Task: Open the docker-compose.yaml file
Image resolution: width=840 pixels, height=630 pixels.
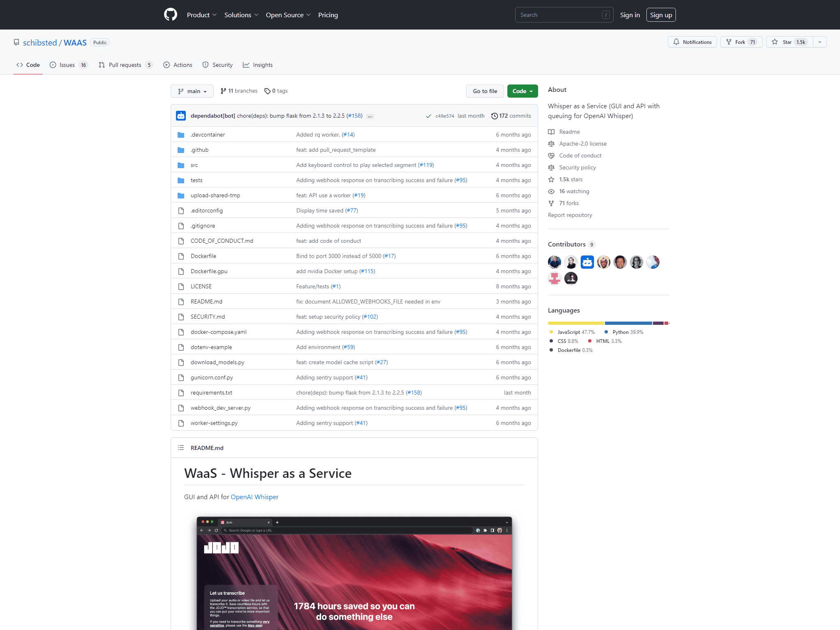Action: pyautogui.click(x=219, y=332)
